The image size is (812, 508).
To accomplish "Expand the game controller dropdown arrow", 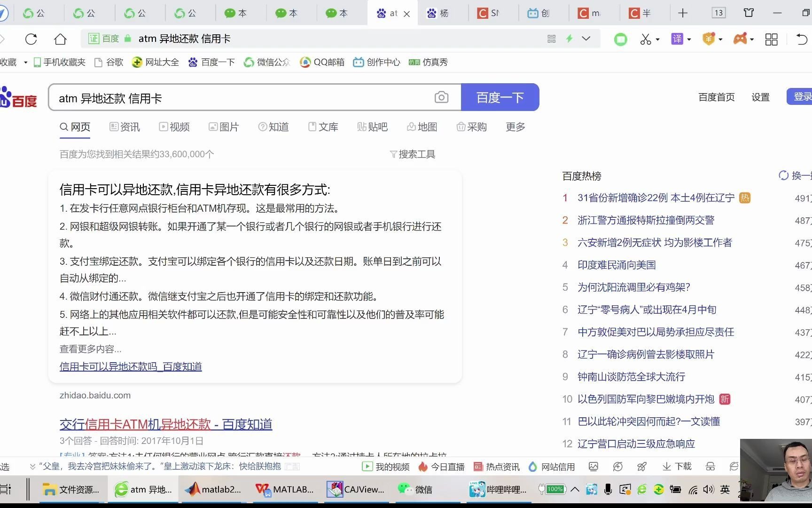I will pos(752,40).
